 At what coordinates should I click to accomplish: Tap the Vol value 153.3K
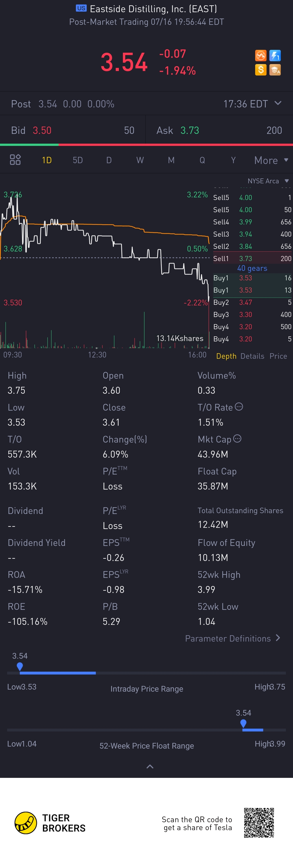tap(22, 486)
